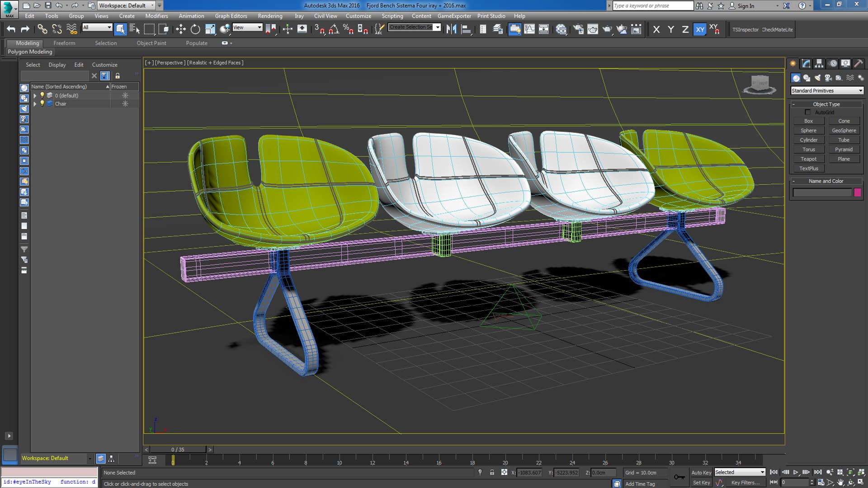Open the Rendering menu
868x488 pixels.
tap(270, 16)
